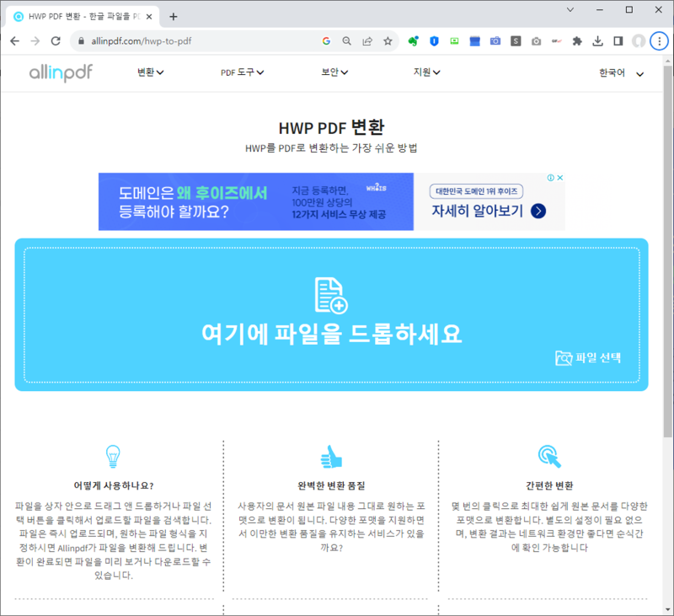This screenshot has width=674, height=616.
Task: Click the Evernote extension icon
Action: (x=412, y=40)
